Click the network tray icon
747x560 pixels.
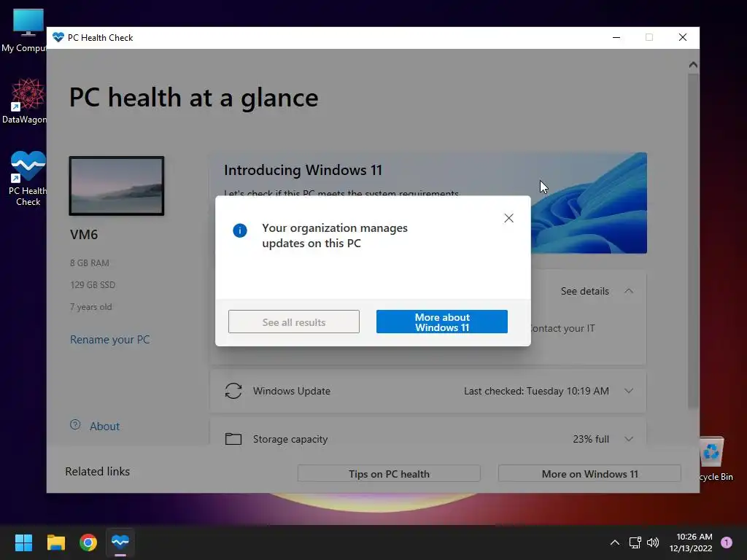(x=635, y=542)
